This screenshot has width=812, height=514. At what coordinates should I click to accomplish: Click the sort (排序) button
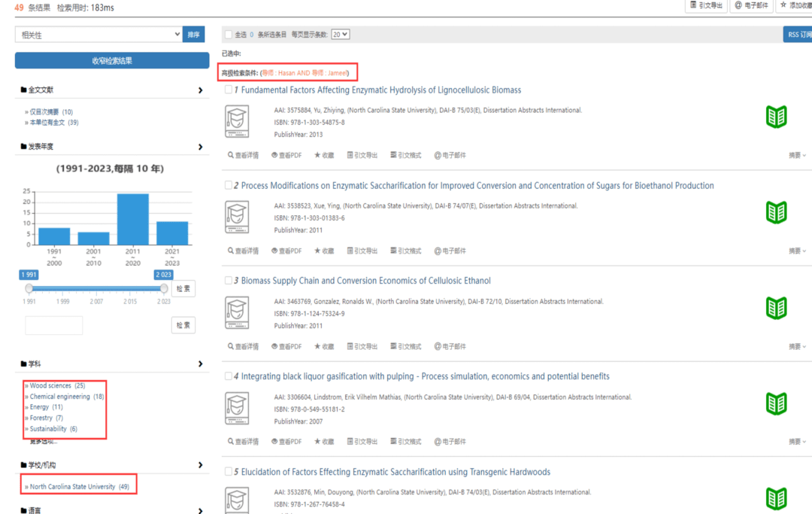194,34
